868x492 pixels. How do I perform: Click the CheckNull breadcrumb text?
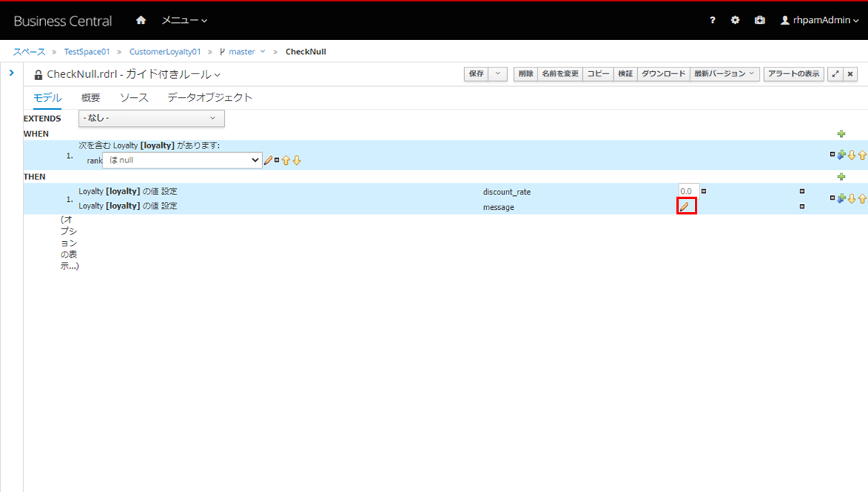pos(306,51)
